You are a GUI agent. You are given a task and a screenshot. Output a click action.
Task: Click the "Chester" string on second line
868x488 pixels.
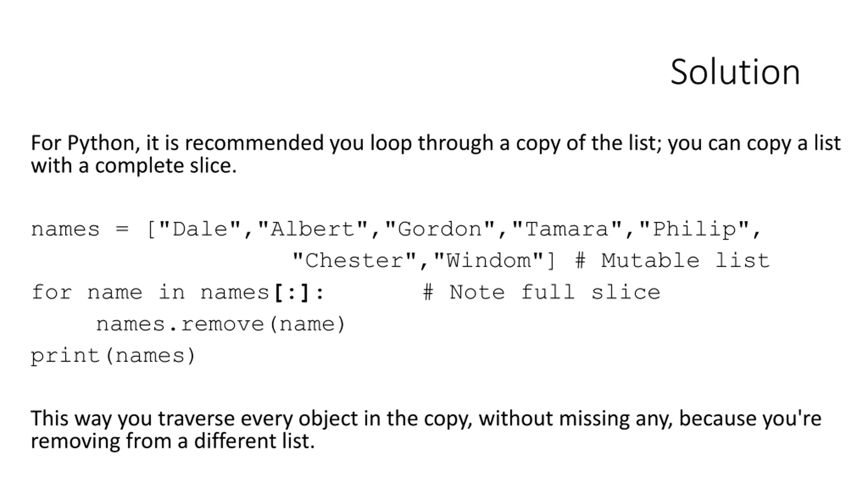coord(354,261)
